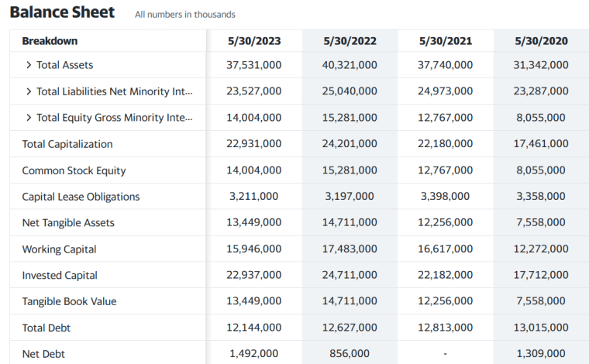Click Total Capitalization value 24,201,000
Viewport: 589px width, 364px height.
[350, 144]
